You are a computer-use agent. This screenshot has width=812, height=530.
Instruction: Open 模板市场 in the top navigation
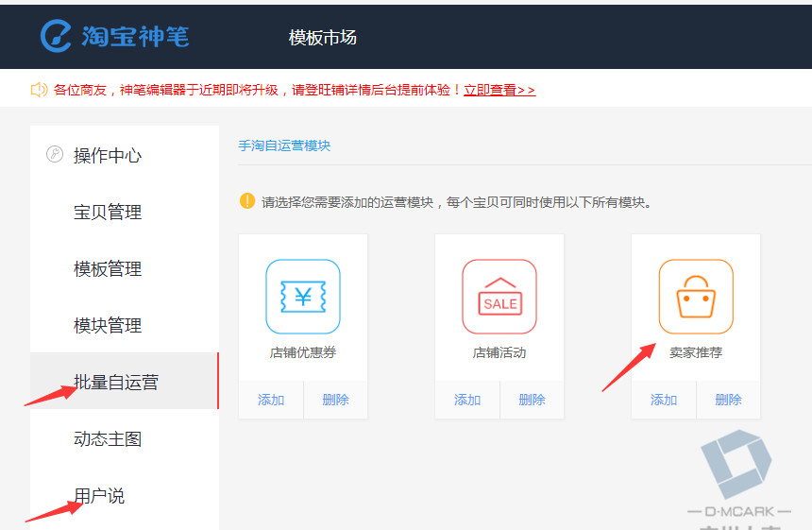323,37
